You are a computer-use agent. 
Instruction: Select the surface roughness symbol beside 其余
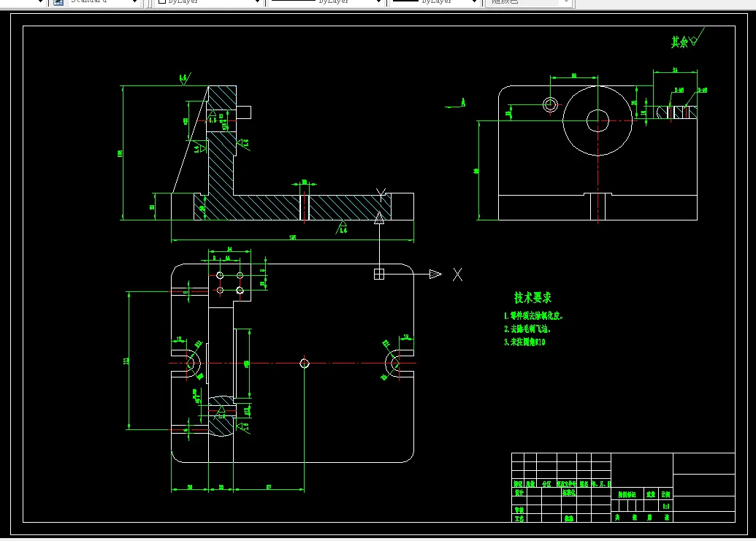point(697,37)
